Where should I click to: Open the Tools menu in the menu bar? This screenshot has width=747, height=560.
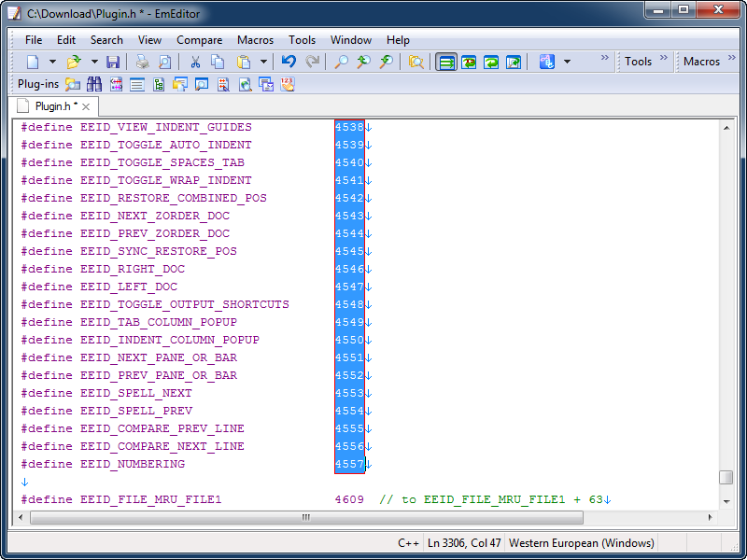tap(302, 40)
